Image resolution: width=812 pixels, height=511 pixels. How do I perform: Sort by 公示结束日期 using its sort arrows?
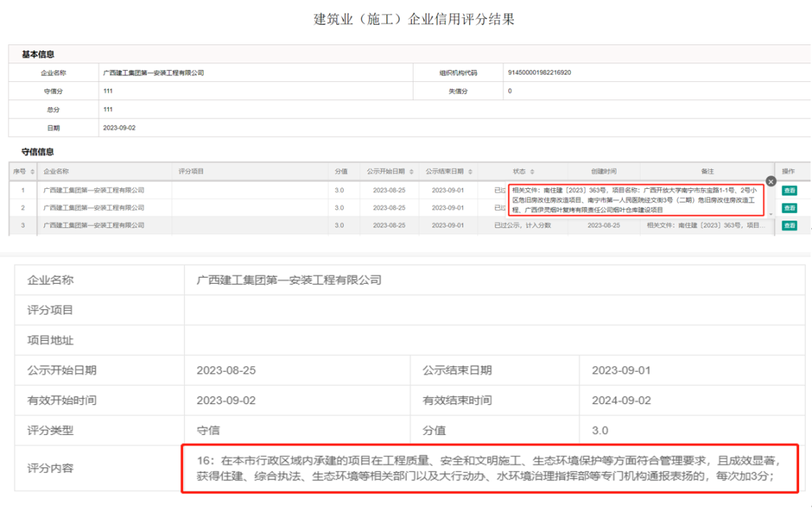[470, 172]
